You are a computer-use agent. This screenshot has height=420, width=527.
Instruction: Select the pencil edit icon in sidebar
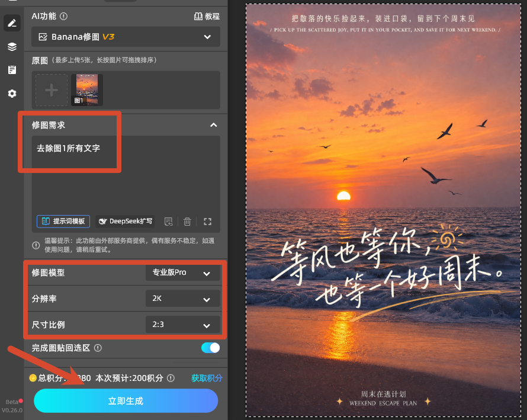pos(12,23)
